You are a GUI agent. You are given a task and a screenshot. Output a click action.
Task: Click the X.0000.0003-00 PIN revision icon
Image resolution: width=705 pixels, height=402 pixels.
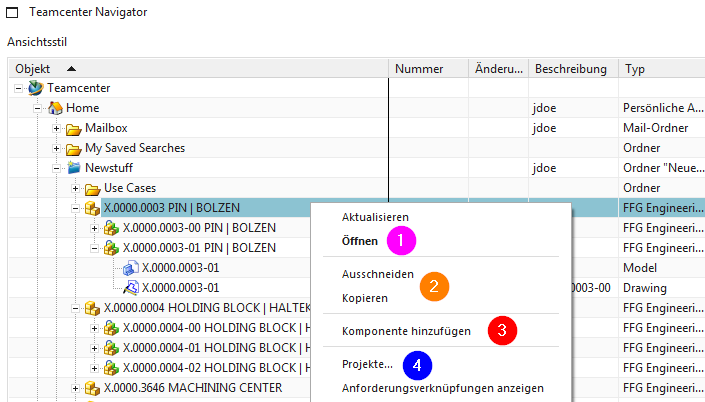[112, 228]
